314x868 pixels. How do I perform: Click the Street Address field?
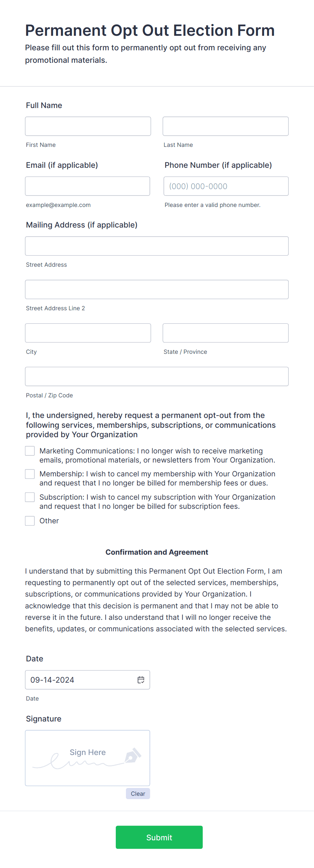click(x=156, y=246)
